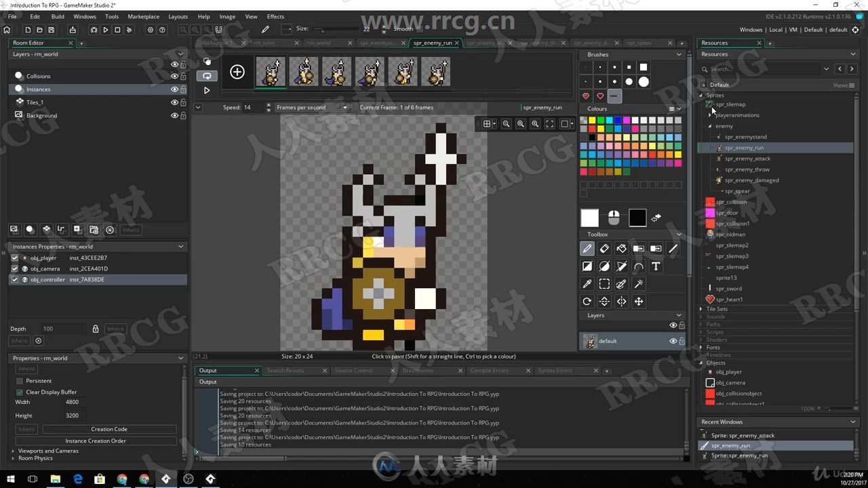Uncheck the obj_player instance checkbox
Screen dimensions: 868x488
(x=15, y=258)
